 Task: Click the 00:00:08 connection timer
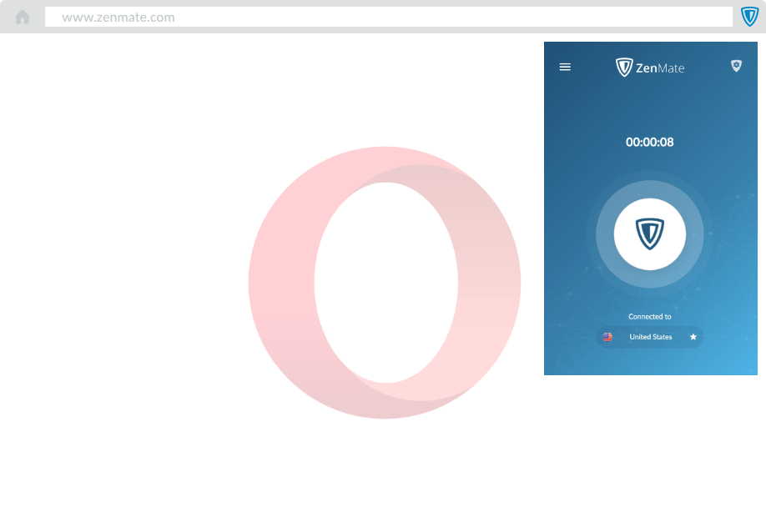click(x=650, y=143)
